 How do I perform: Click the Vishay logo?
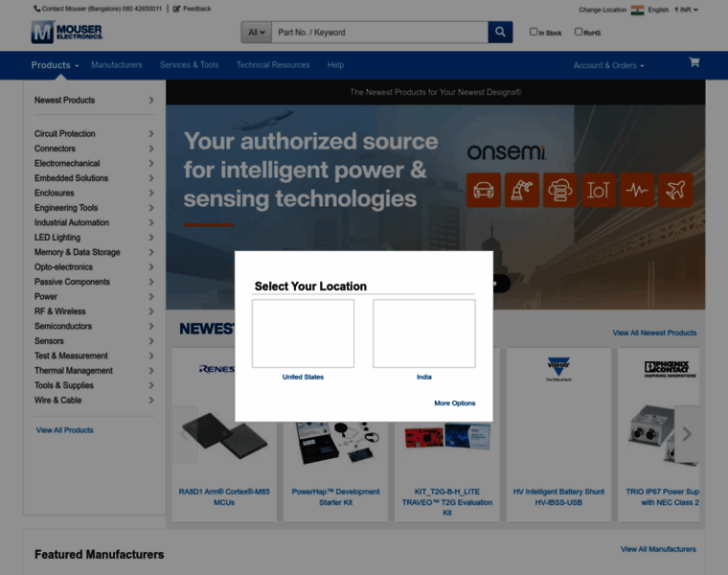tap(558, 369)
